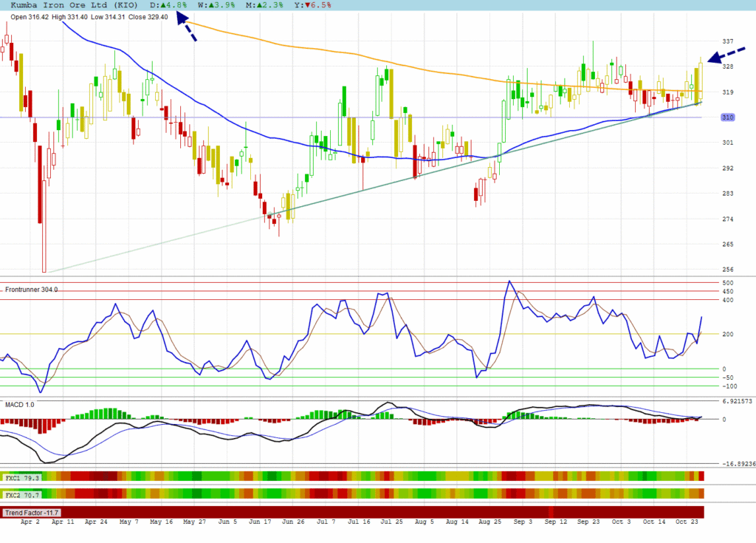
Task: Click the green daily change up-triangle
Action: pos(162,5)
